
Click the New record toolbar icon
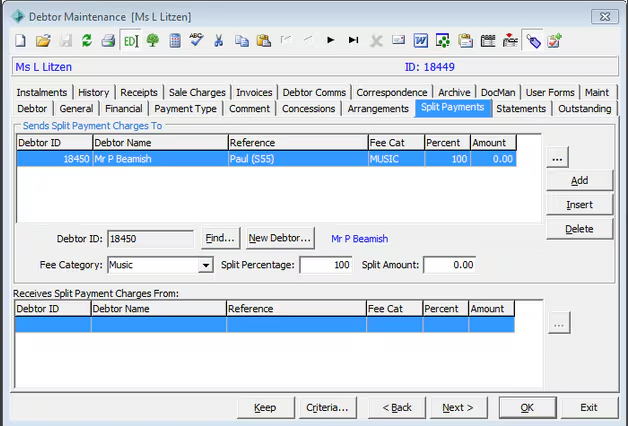point(21,41)
